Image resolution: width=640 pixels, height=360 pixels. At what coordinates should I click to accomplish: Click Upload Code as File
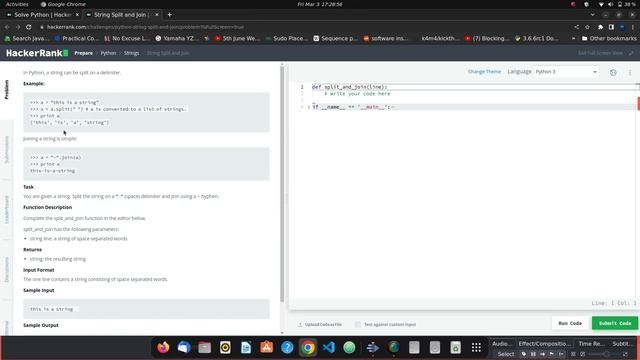(320, 324)
